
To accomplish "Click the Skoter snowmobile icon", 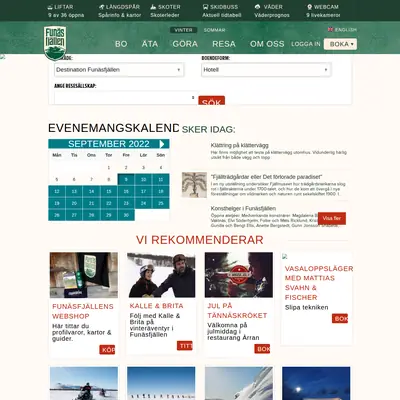I will pos(153,7).
